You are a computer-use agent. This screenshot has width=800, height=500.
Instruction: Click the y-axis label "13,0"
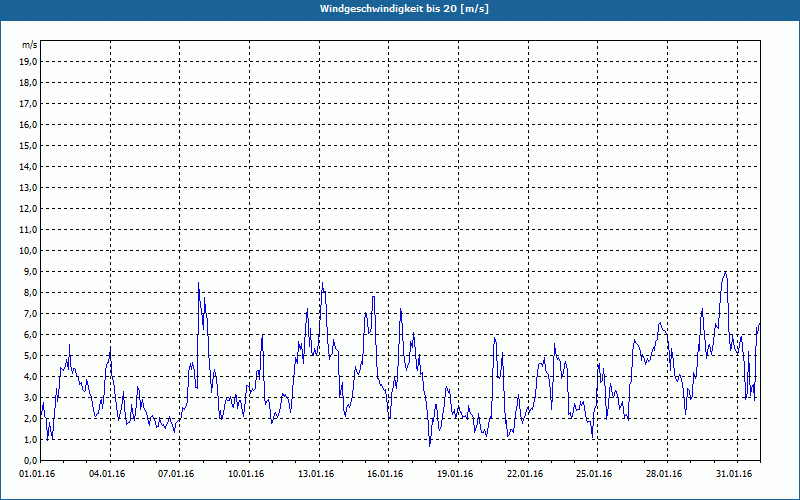[28, 187]
